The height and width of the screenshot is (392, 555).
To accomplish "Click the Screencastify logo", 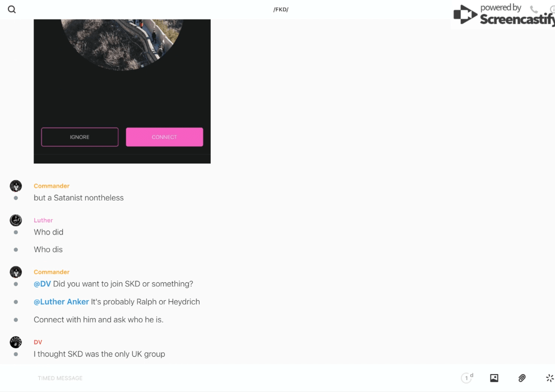I will (x=504, y=15).
